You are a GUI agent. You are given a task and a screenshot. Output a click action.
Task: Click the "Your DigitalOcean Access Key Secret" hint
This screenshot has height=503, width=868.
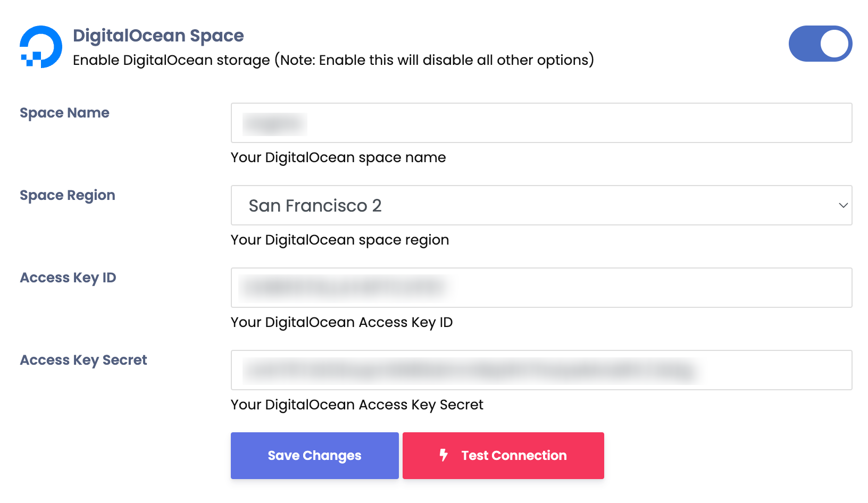coord(357,405)
